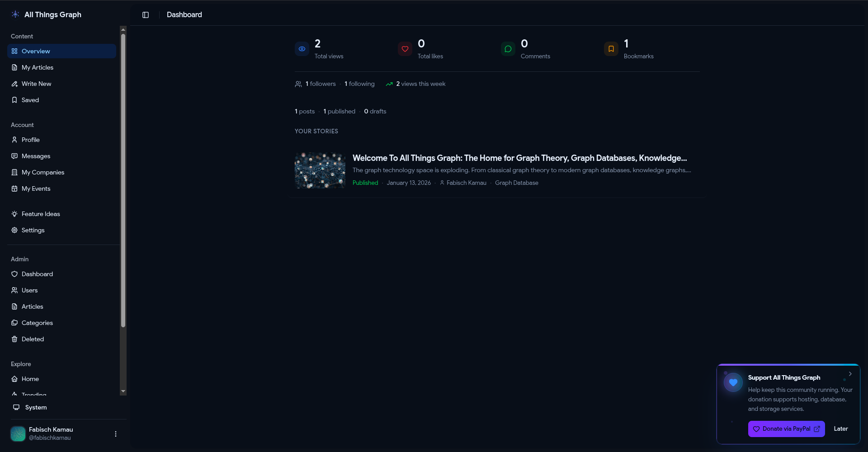The width and height of the screenshot is (868, 452).
Task: Click Fabisch Kamau avatar image
Action: [18, 433]
